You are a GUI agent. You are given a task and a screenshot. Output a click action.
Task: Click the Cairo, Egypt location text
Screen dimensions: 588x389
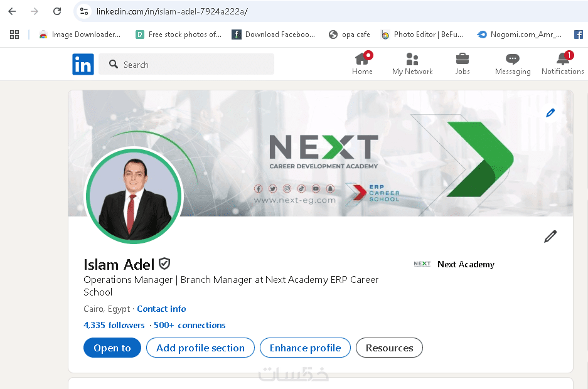coord(107,309)
